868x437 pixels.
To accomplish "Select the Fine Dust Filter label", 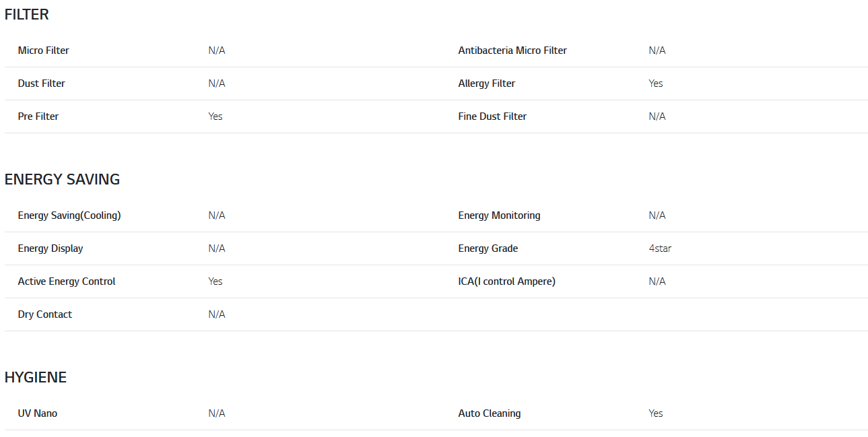I will [x=492, y=116].
